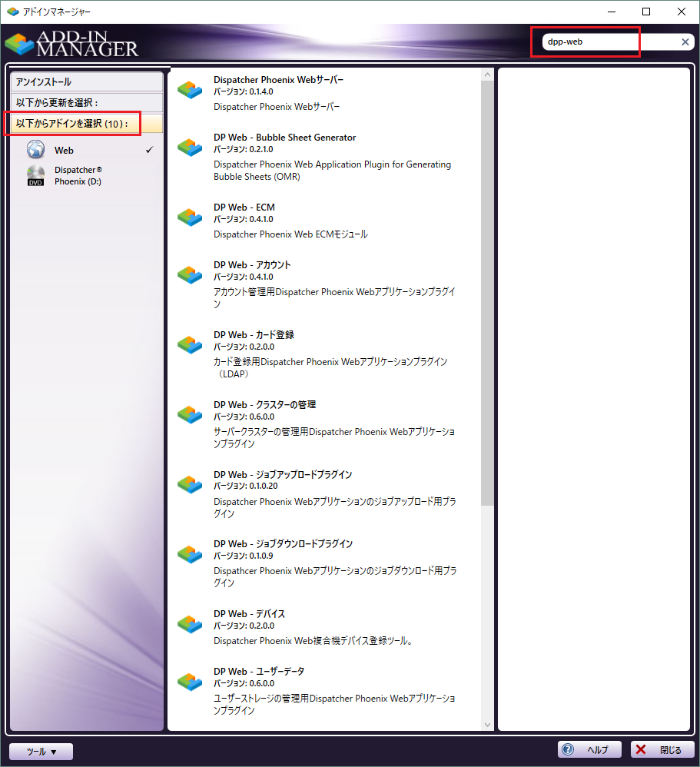
Task: Click the Dispatcher Phoenix Web複合機デバイス登録ツール description
Action: (313, 641)
